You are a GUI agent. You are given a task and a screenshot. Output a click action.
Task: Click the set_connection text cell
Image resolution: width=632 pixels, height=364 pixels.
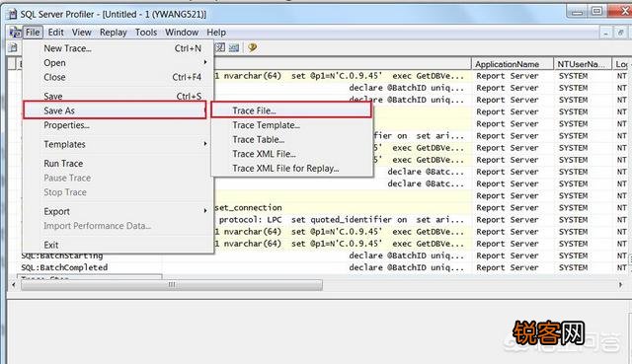coord(248,208)
